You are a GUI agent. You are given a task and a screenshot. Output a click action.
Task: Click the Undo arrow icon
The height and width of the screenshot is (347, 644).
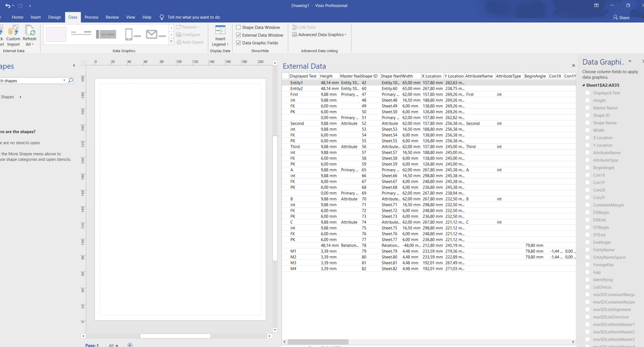tap(7, 6)
